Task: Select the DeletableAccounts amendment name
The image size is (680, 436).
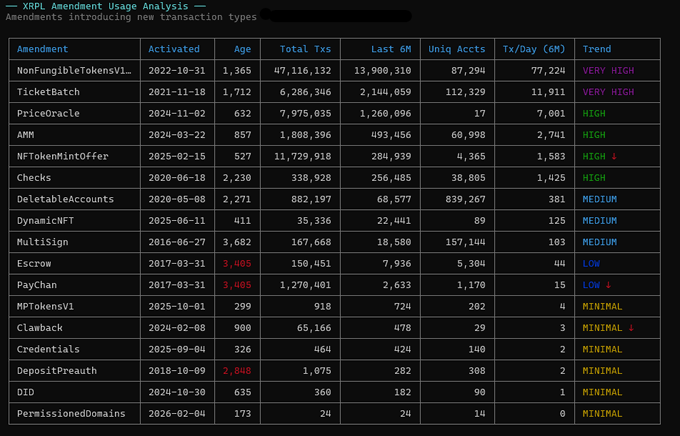Action: click(65, 199)
